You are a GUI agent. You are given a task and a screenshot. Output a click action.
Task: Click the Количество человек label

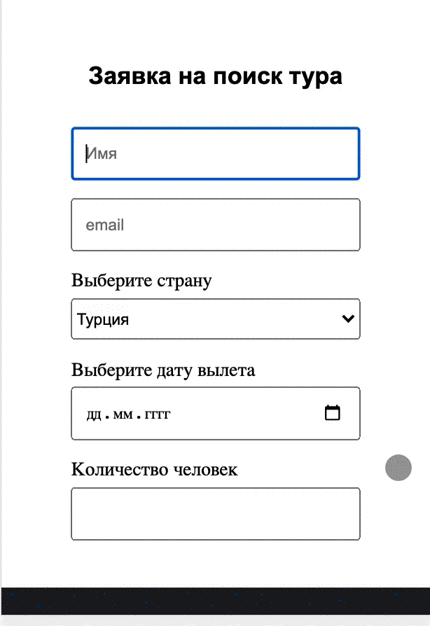154,469
